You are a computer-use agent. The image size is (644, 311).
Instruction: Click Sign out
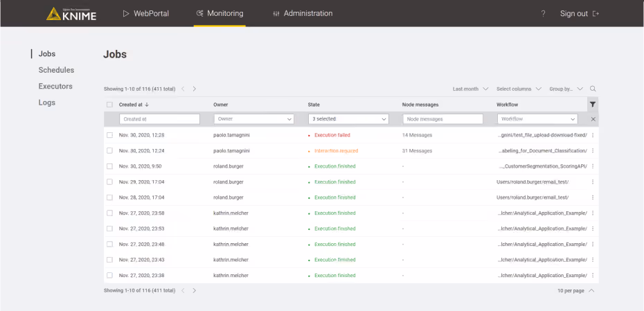click(579, 14)
